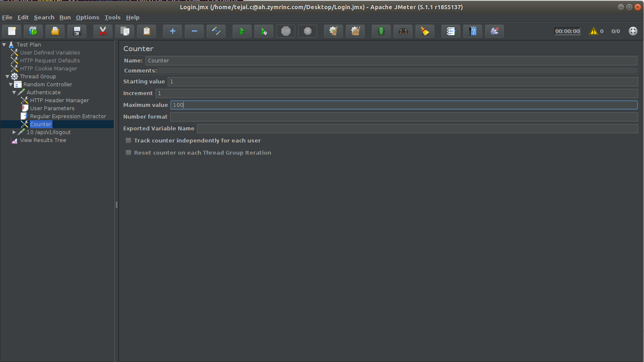Viewport: 644px width, 362px height.
Task: Click the Clear All results icon
Action: [x=355, y=31]
